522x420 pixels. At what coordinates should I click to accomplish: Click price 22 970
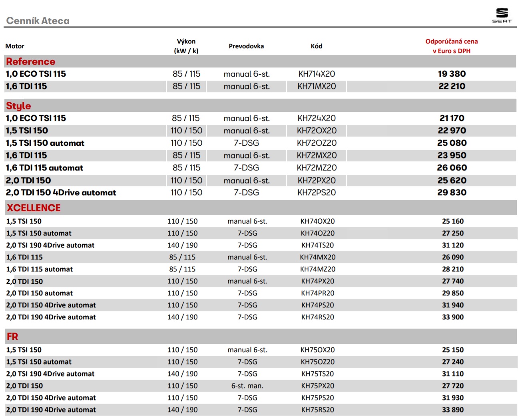tap(452, 131)
